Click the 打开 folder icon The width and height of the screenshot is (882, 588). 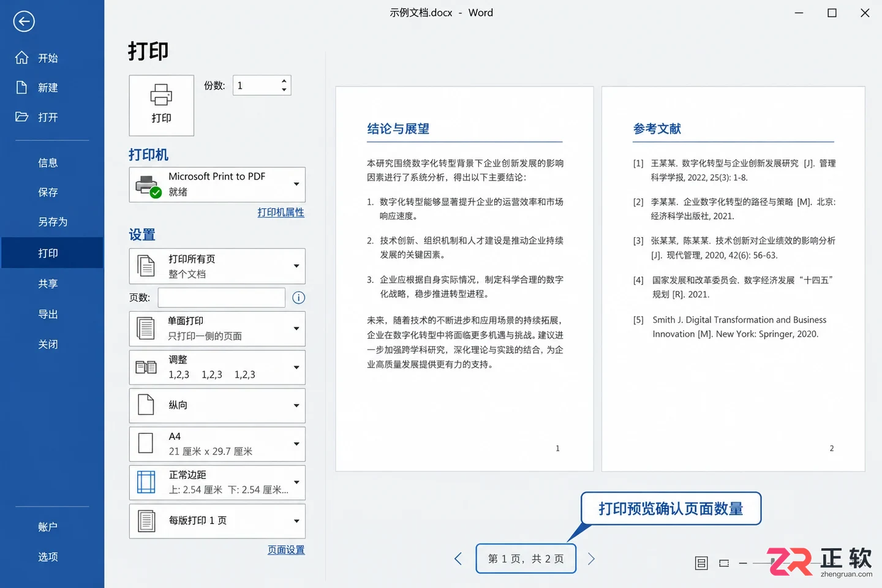point(22,116)
